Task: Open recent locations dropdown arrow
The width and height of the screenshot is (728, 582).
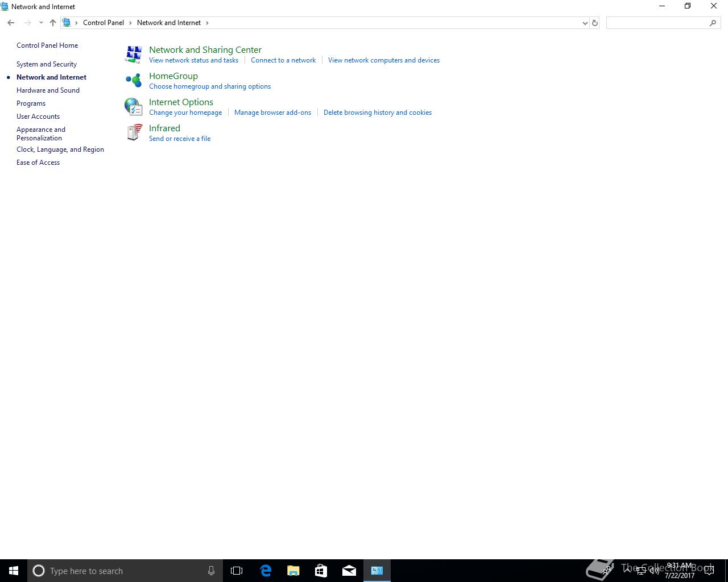Action: coord(41,23)
